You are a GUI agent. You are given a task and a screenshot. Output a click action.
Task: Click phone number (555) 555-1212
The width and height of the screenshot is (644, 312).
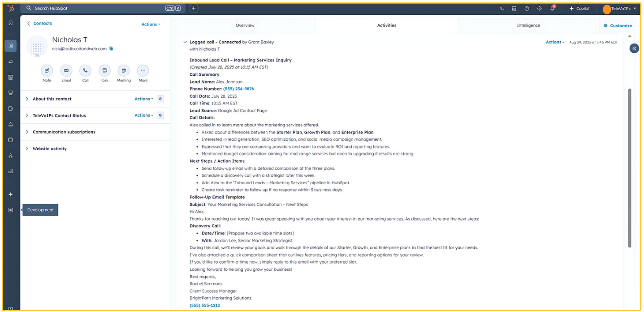coord(205,305)
